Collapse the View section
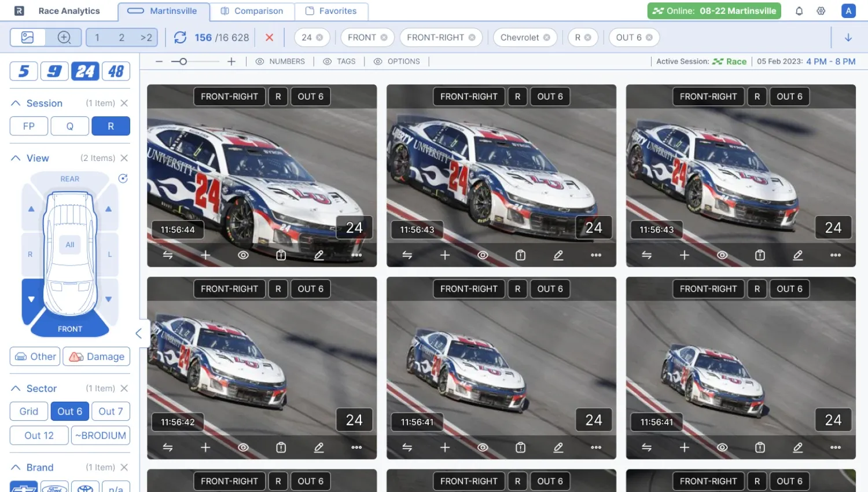Viewport: 868px width, 492px height. 16,158
